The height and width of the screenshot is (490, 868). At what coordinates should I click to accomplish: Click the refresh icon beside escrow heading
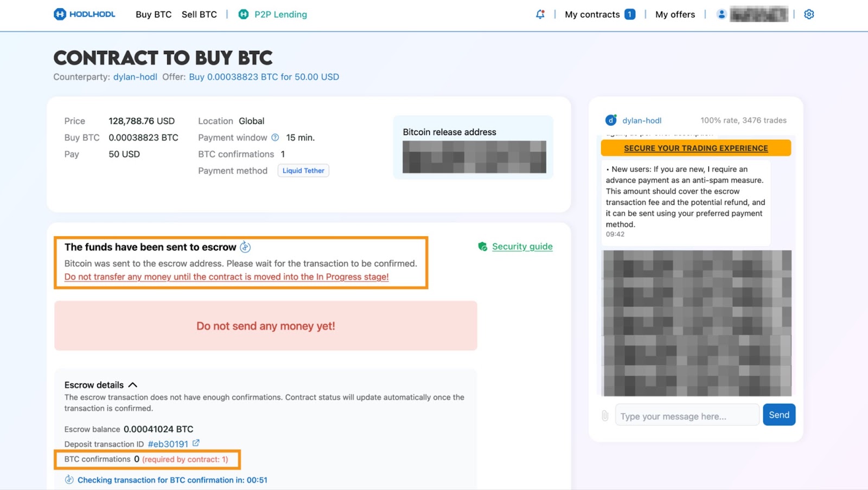[245, 247]
